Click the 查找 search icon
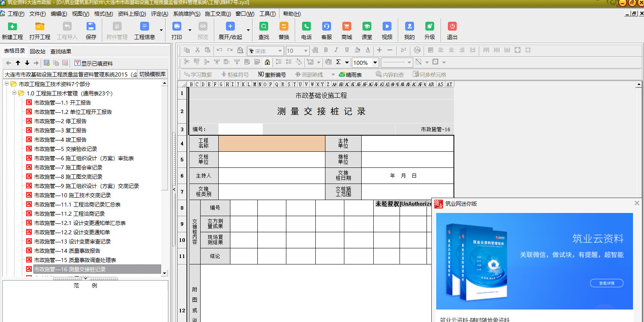The image size is (644, 322). 264,27
